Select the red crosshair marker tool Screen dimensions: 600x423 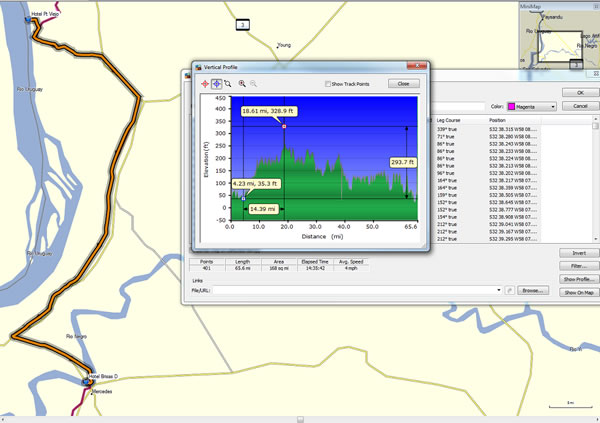coord(205,84)
